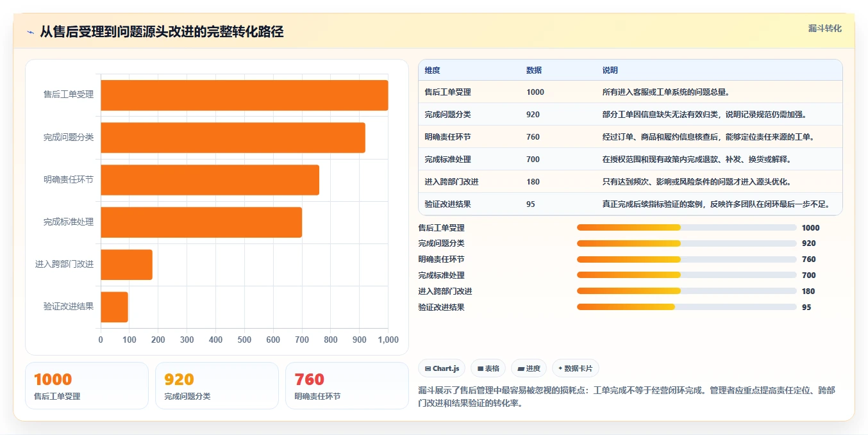
Task: Click table cell 完成标准处理
Action: pos(447,160)
